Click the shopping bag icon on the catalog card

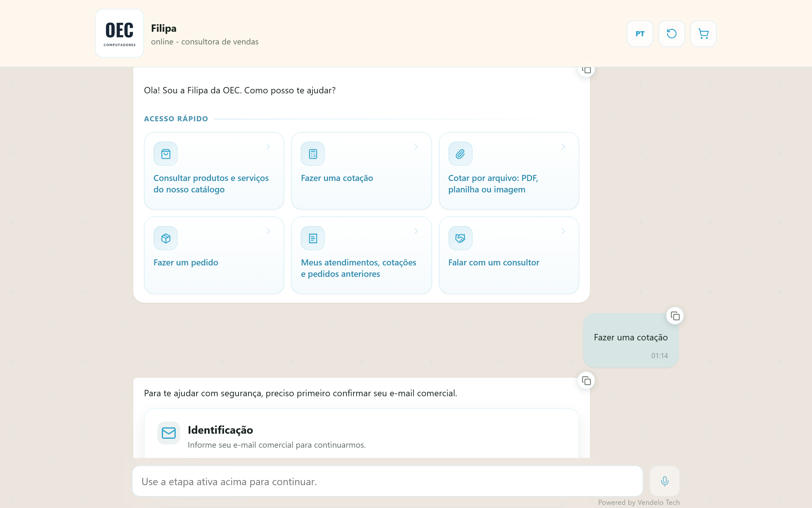coord(166,154)
